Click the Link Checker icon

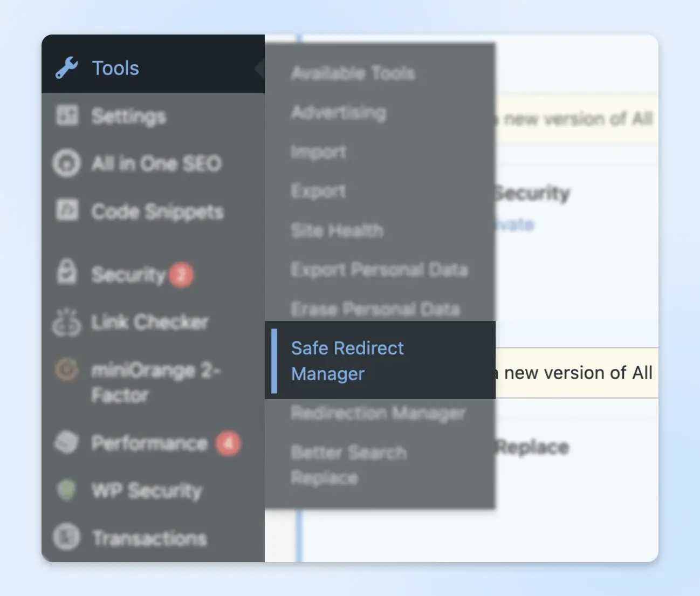pos(66,323)
